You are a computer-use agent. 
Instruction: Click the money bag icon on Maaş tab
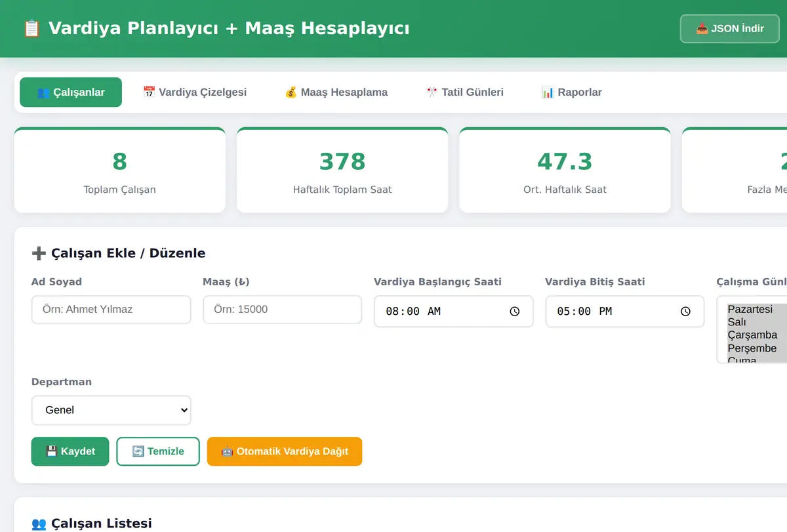291,92
